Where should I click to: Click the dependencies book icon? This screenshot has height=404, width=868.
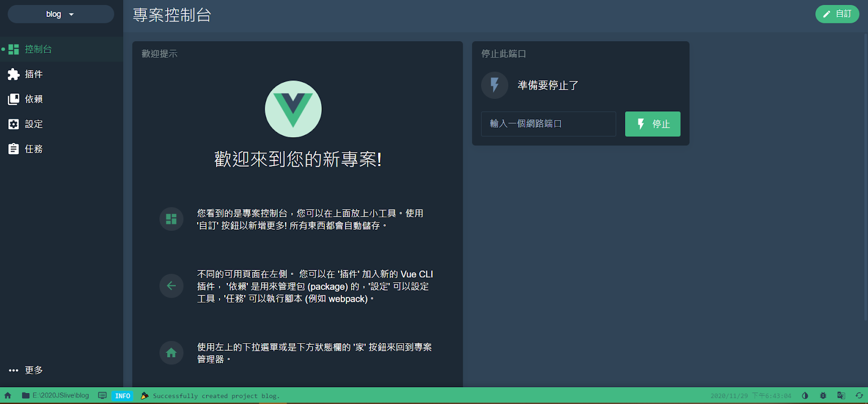pyautogui.click(x=14, y=99)
